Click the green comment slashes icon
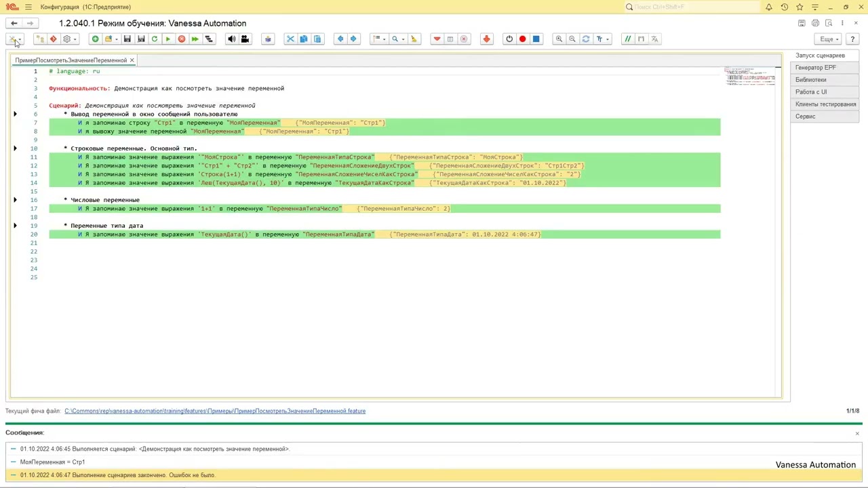 click(x=627, y=39)
